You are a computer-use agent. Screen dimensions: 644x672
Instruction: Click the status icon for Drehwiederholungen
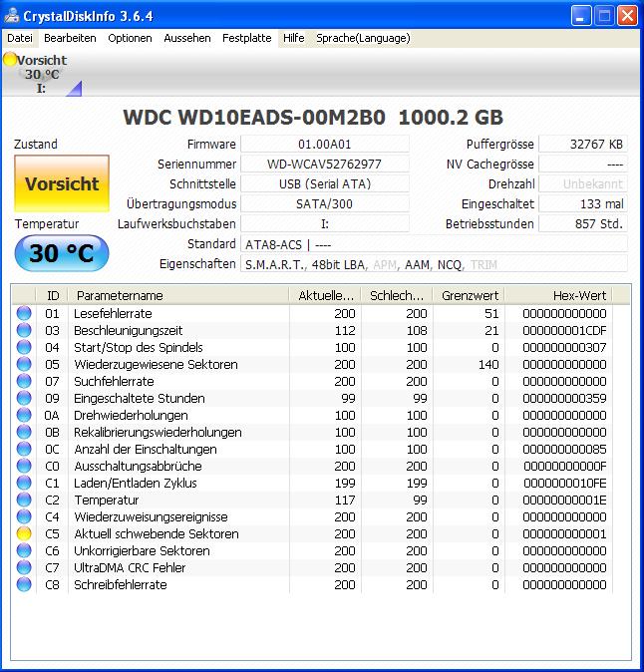(24, 415)
